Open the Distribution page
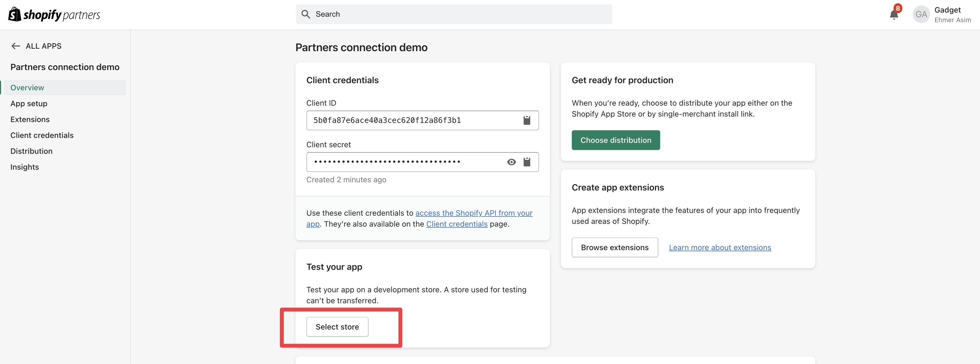 tap(31, 151)
